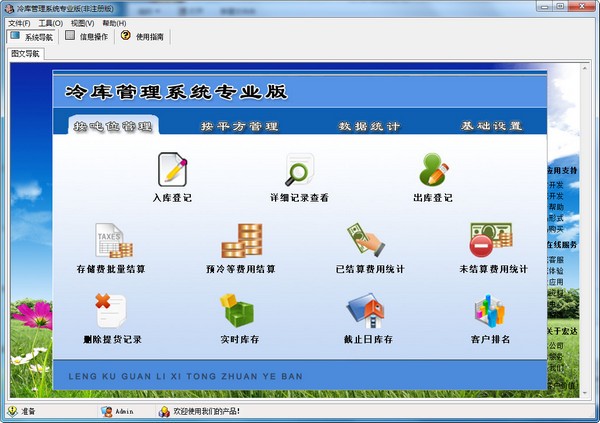
Task: Click the 欢迎使用我们的产品! status text
Action: 207,411
